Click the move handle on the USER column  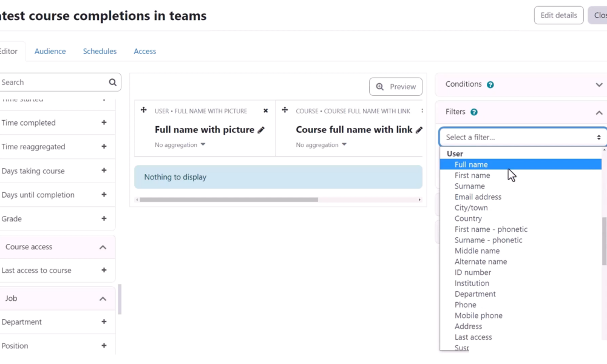point(143,110)
